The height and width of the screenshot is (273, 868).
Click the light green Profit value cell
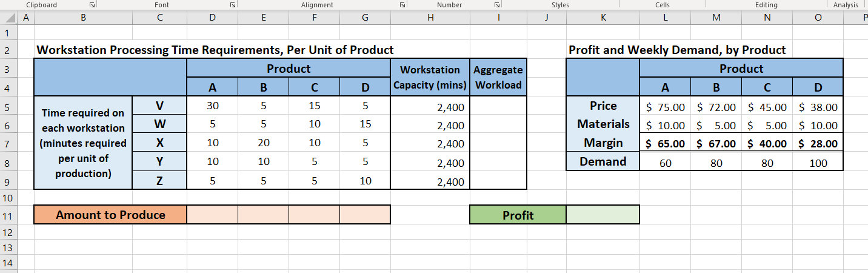tap(603, 215)
